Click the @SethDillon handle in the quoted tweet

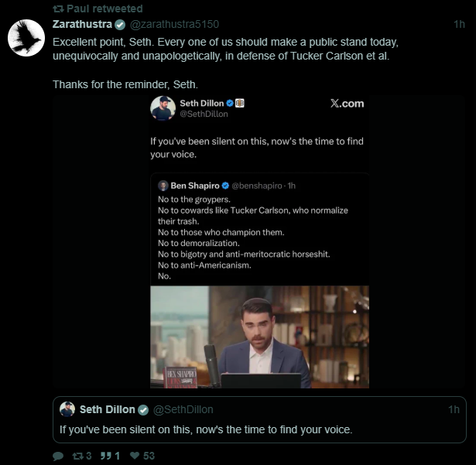pos(183,409)
